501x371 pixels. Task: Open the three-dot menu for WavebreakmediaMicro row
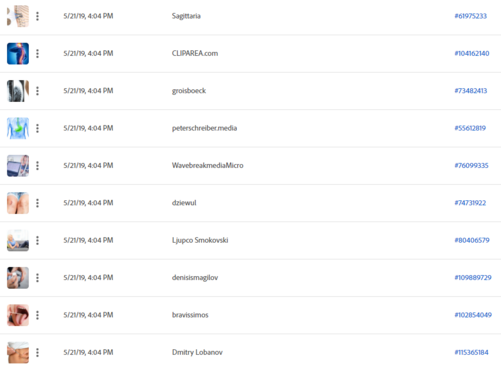click(37, 165)
